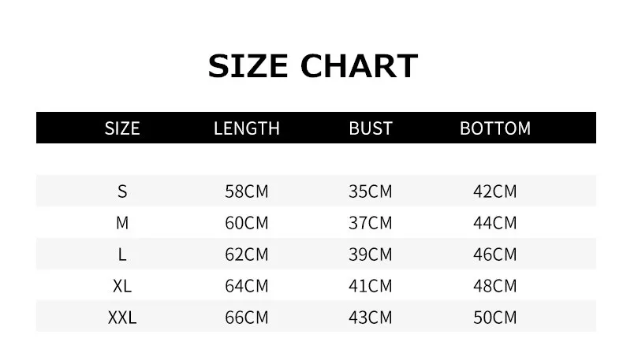Viewport: 623px width, 364px height.
Task: Click the 60CM length value
Action: 246,223
